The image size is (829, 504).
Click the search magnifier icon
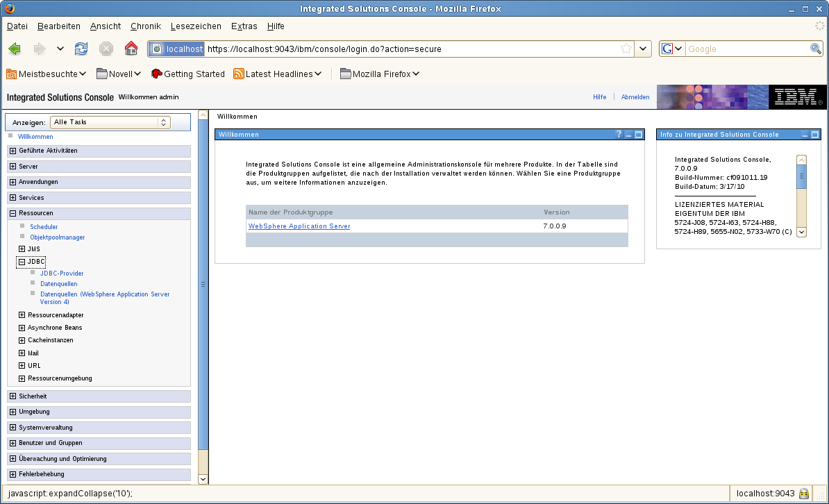tap(815, 49)
